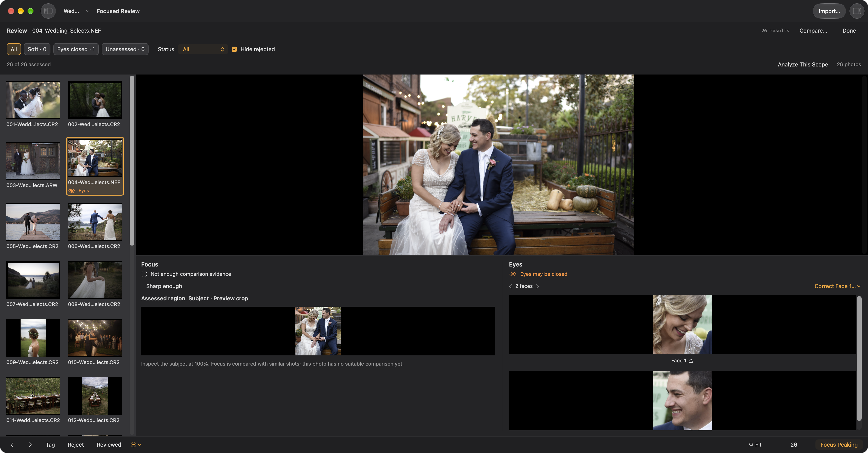Viewport: 868px width, 453px height.
Task: Select thumbnail 012-Wedd...lects.CR2
Action: point(95,395)
